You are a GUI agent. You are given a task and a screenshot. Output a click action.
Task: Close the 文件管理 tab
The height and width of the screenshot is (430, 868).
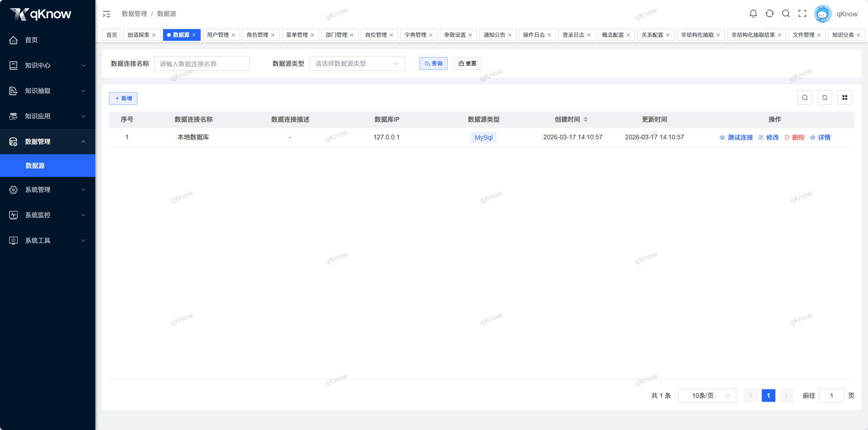pyautogui.click(x=819, y=35)
